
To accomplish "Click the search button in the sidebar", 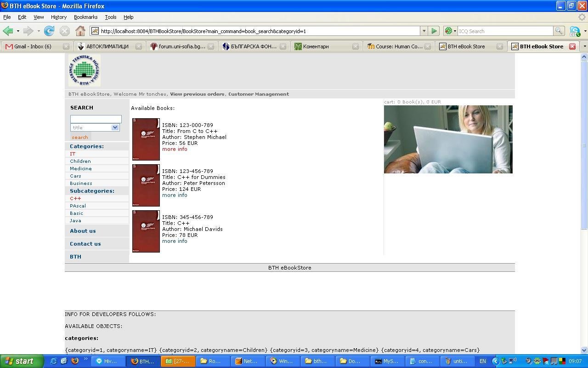I will pos(79,137).
